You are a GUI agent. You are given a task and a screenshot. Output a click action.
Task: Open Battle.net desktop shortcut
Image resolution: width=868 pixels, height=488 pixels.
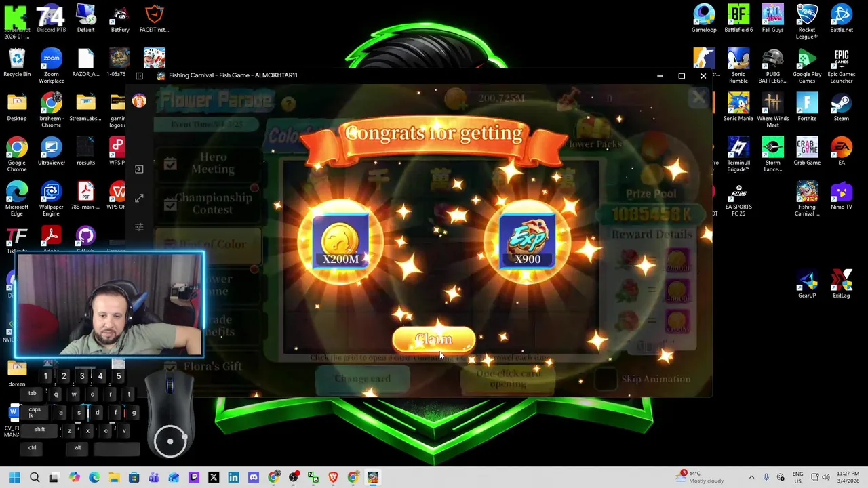pos(842,18)
